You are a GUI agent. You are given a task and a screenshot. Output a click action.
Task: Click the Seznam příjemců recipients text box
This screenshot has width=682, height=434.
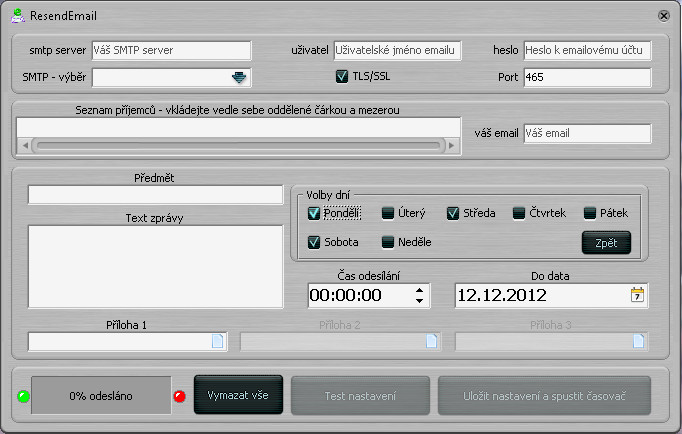click(x=238, y=127)
